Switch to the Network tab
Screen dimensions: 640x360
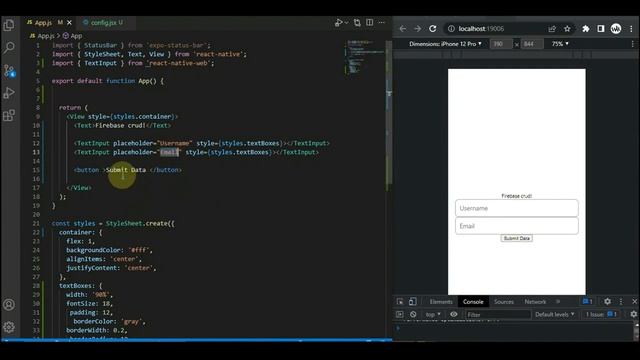(535, 302)
